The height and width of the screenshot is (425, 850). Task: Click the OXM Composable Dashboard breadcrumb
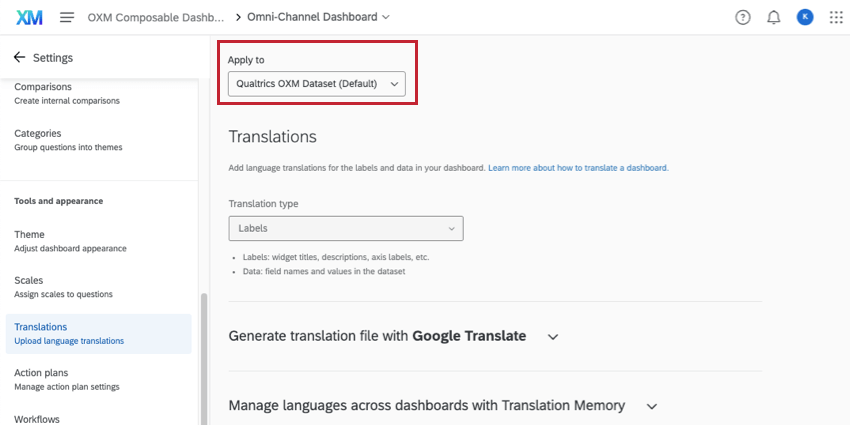[155, 17]
